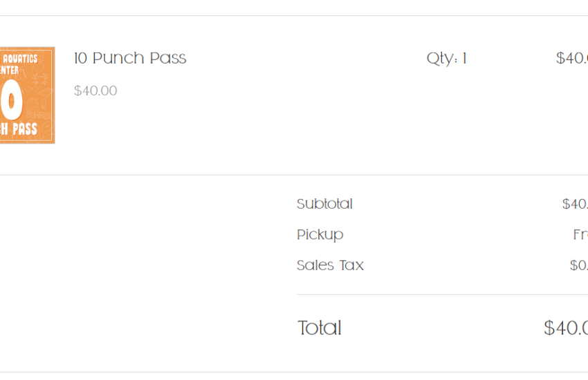Select the line item price in the product row
588x380 pixels.
572,58
